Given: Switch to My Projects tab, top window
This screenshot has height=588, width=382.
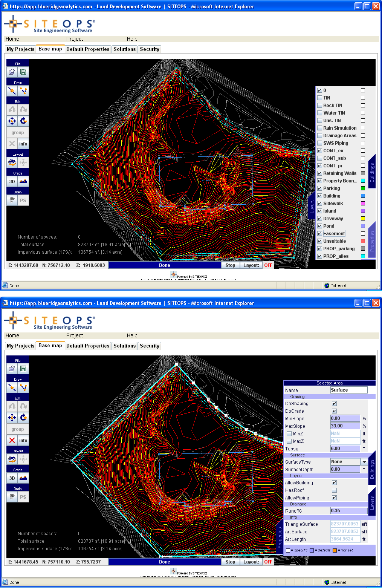Looking at the screenshot, I should (21, 49).
